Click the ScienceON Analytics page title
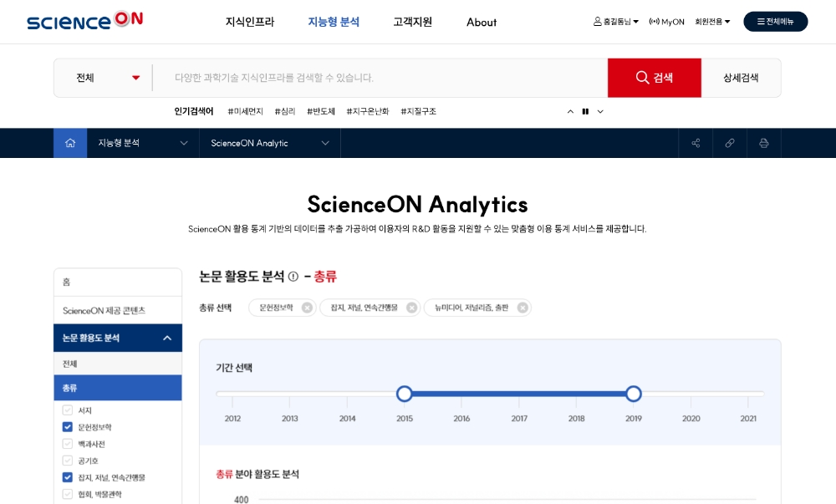The width and height of the screenshot is (836, 504). click(417, 205)
